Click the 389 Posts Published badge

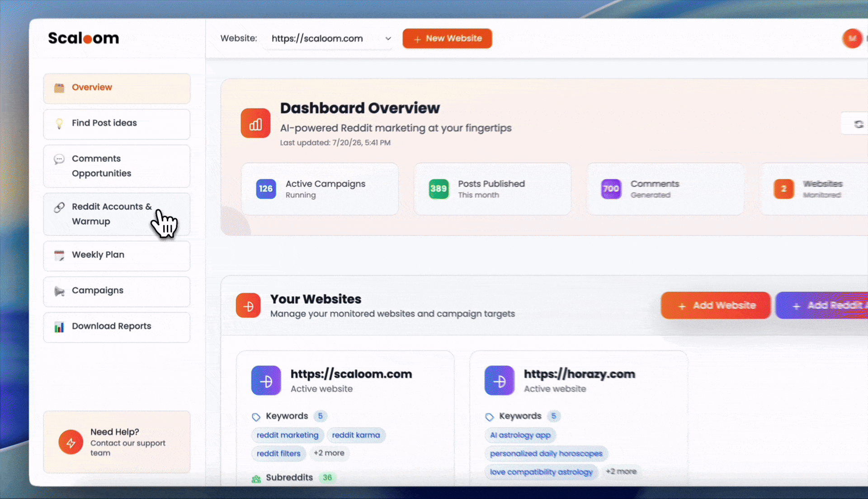(x=439, y=189)
